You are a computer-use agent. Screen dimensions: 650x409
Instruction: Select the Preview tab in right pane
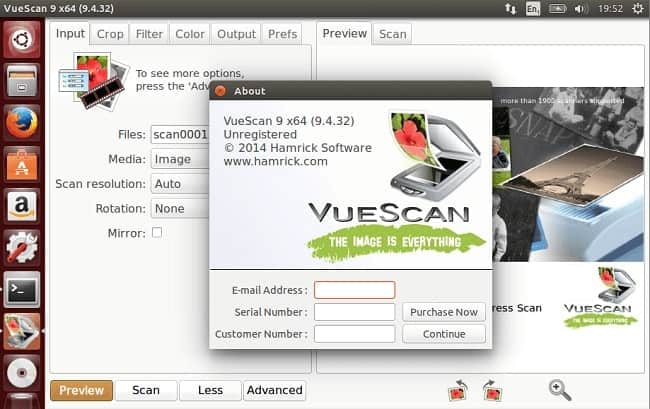[x=344, y=34]
